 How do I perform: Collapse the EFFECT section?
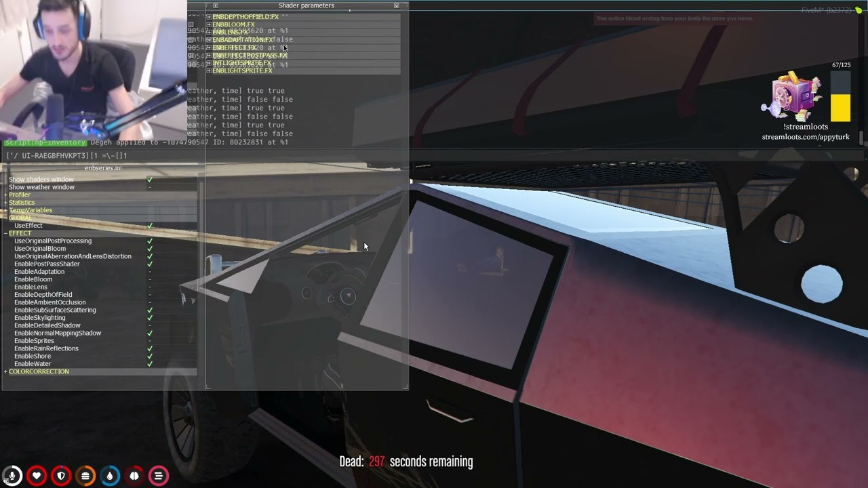click(x=6, y=233)
